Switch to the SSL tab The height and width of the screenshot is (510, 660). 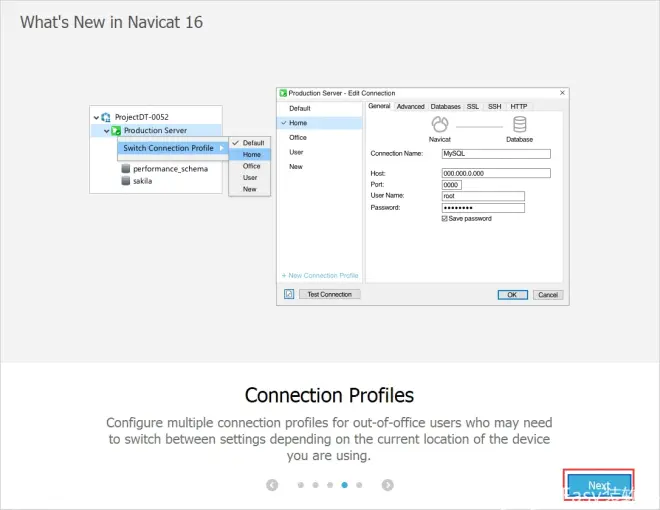pos(473,106)
